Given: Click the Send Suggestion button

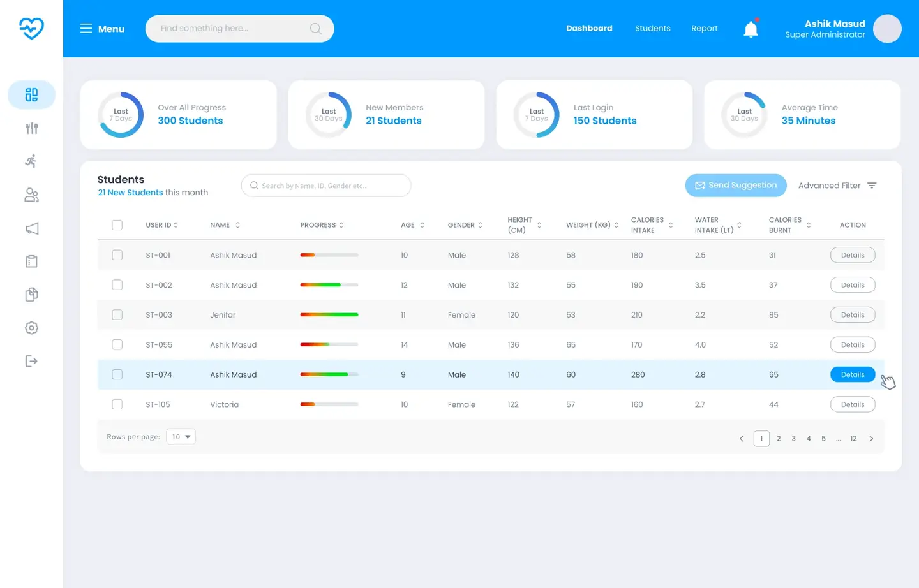Looking at the screenshot, I should [x=736, y=186].
